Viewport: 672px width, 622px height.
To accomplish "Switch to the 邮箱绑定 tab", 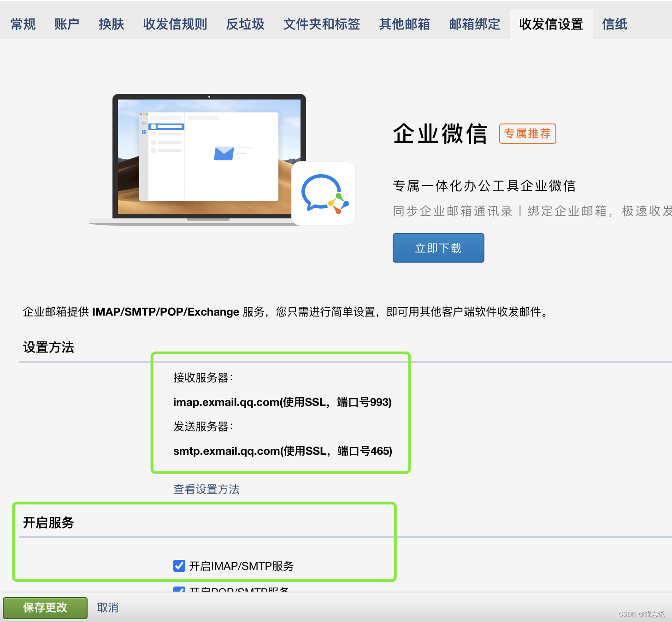I will point(475,24).
